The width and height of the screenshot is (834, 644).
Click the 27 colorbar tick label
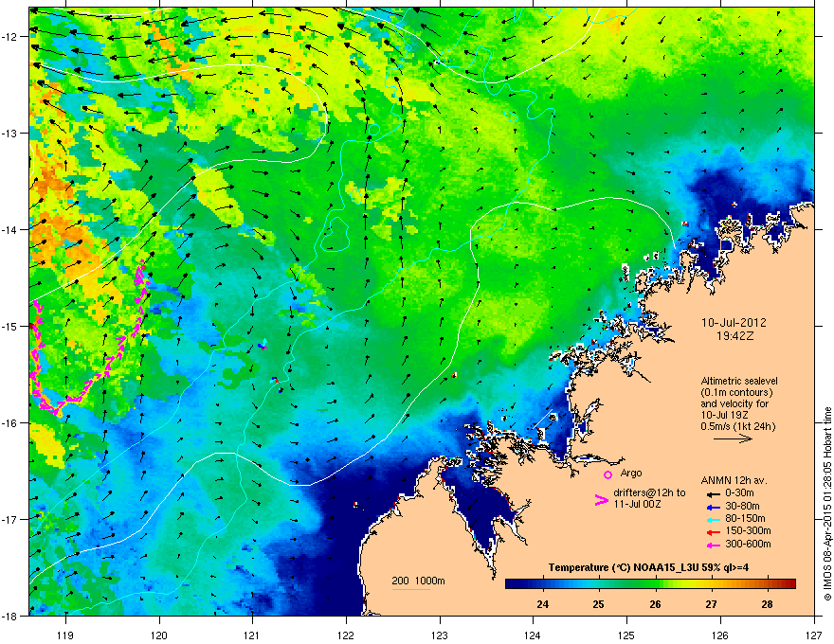coord(711,604)
